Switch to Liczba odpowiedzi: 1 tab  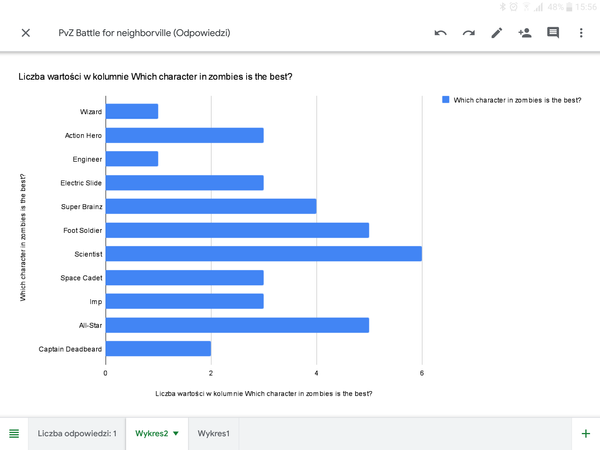pos(77,433)
